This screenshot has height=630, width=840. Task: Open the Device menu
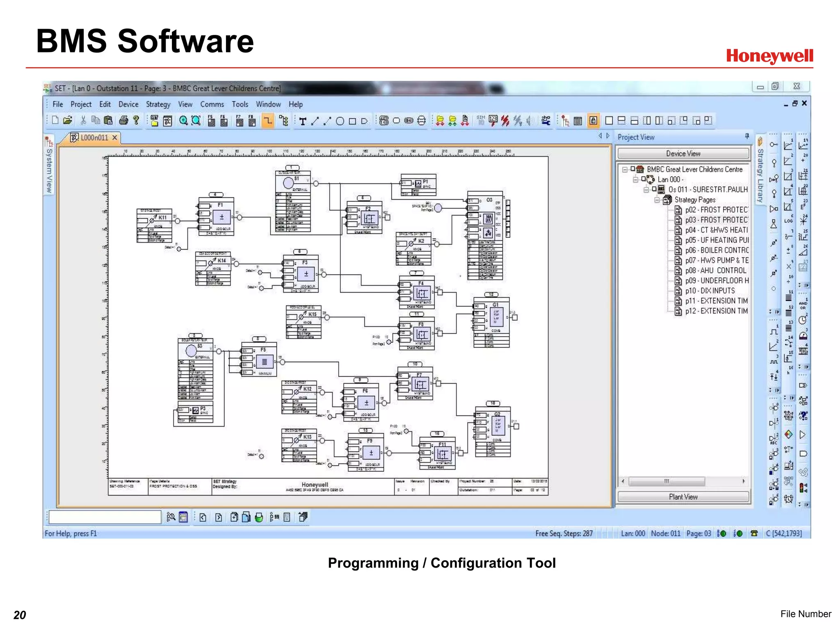pyautogui.click(x=128, y=104)
